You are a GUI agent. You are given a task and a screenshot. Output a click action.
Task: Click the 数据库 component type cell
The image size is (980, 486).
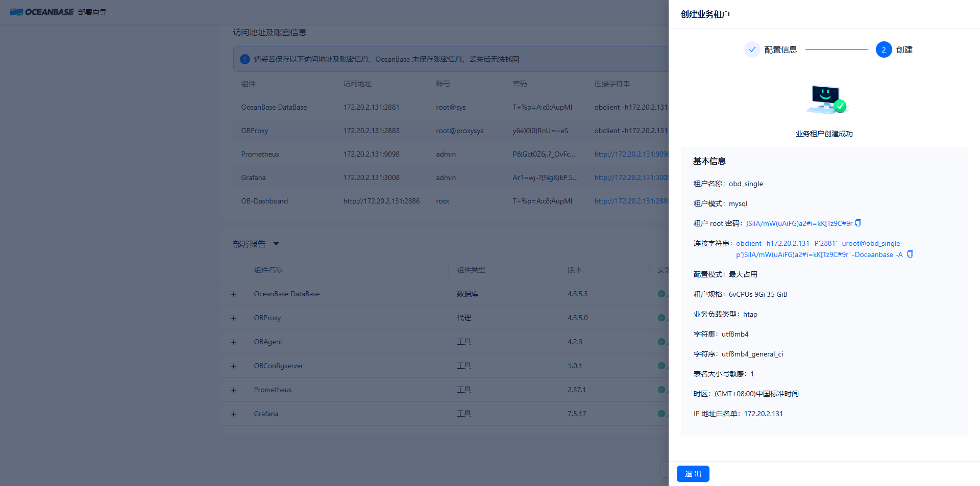click(x=467, y=294)
